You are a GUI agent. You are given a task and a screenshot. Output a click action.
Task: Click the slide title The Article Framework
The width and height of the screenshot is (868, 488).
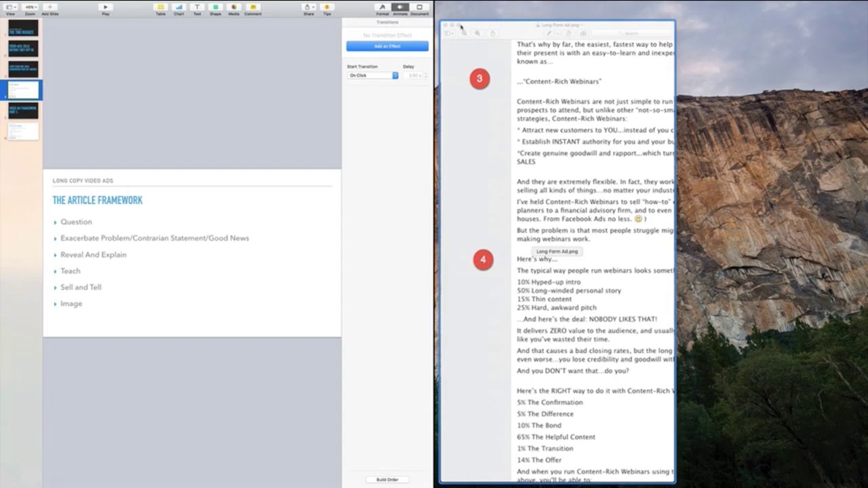click(98, 200)
